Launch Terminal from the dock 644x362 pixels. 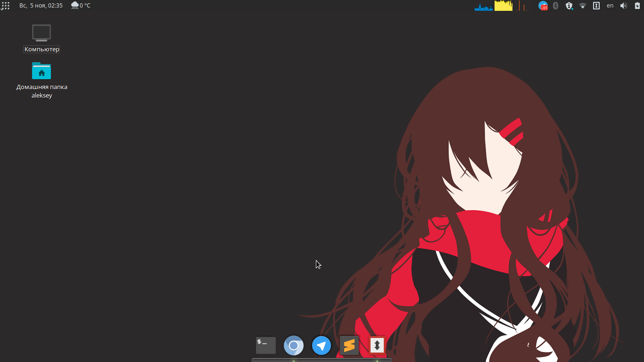tap(266, 346)
